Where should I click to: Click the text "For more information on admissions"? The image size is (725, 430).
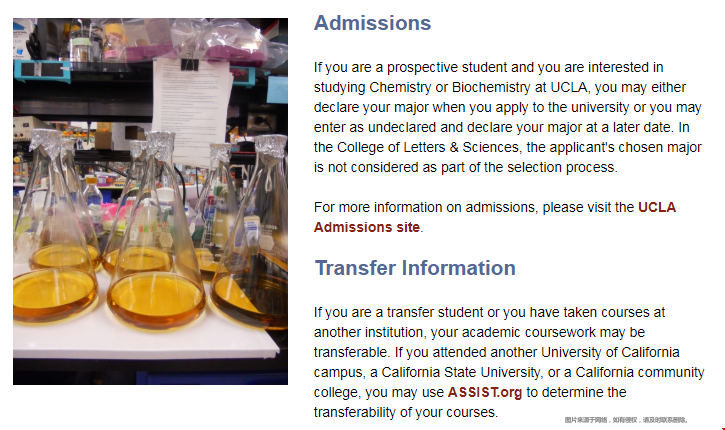[425, 207]
